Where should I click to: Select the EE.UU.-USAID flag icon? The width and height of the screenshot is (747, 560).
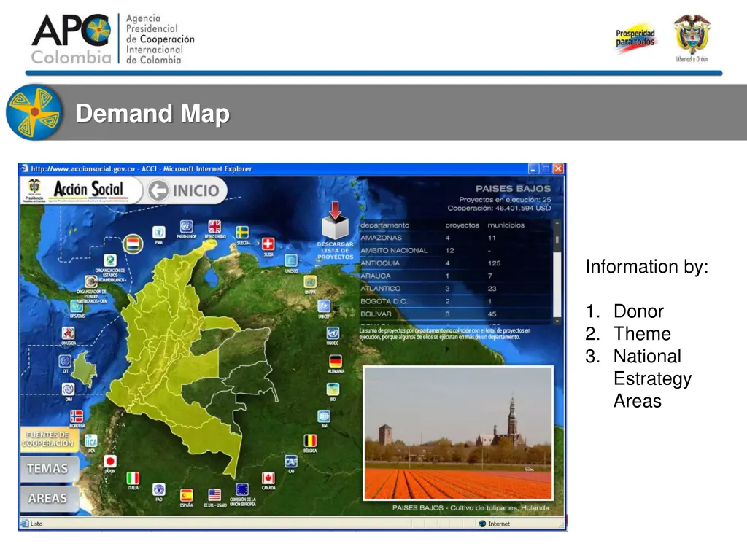(215, 495)
